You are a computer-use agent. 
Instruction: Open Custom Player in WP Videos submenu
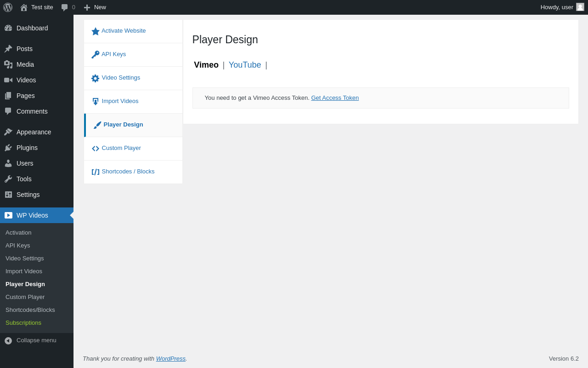(x=25, y=297)
